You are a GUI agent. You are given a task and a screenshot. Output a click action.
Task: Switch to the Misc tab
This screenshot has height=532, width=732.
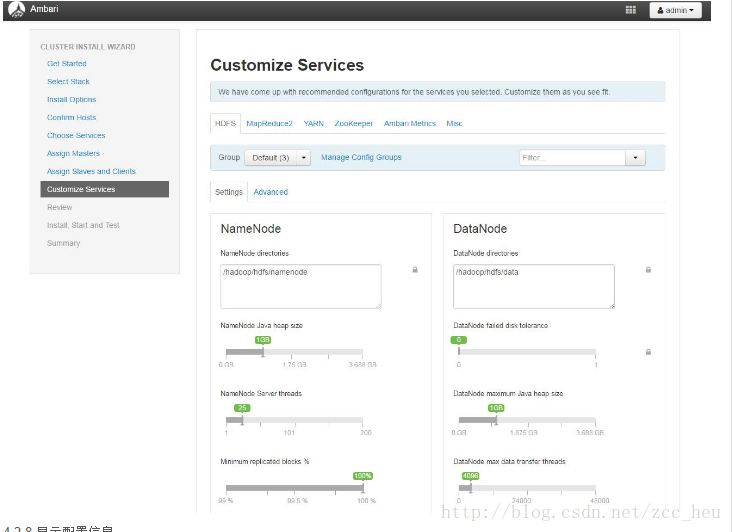pyautogui.click(x=454, y=123)
